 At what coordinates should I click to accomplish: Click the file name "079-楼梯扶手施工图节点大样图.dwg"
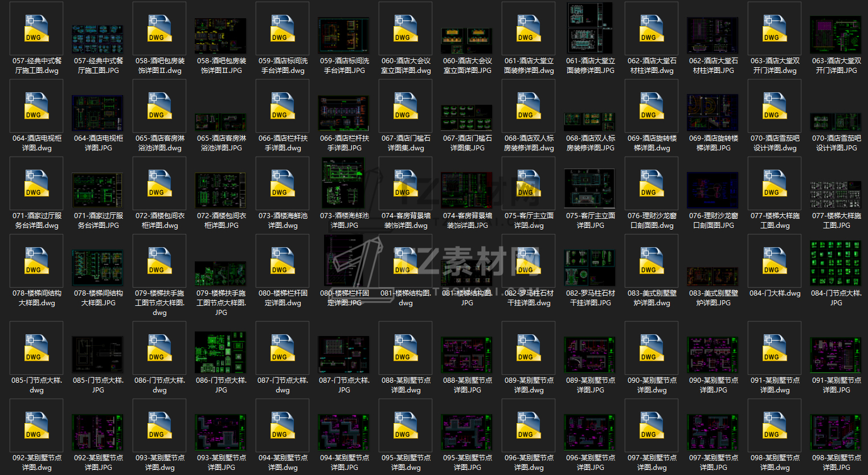[159, 303]
